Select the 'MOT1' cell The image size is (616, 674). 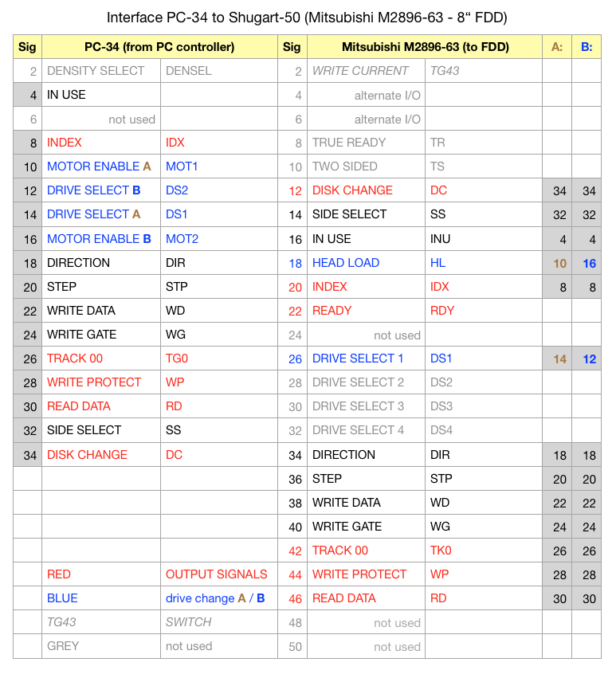219,167
